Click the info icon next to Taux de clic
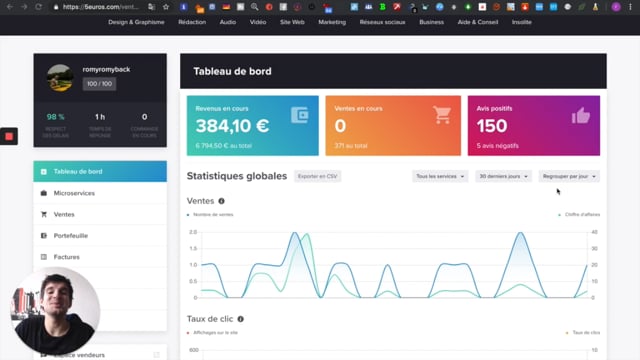Screen dimensions: 640x360 coord(240,319)
